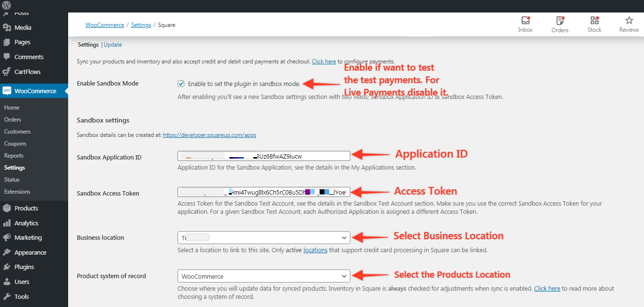
Task: Toggle the Enable Sandbox Mode checkbox
Action: (181, 84)
